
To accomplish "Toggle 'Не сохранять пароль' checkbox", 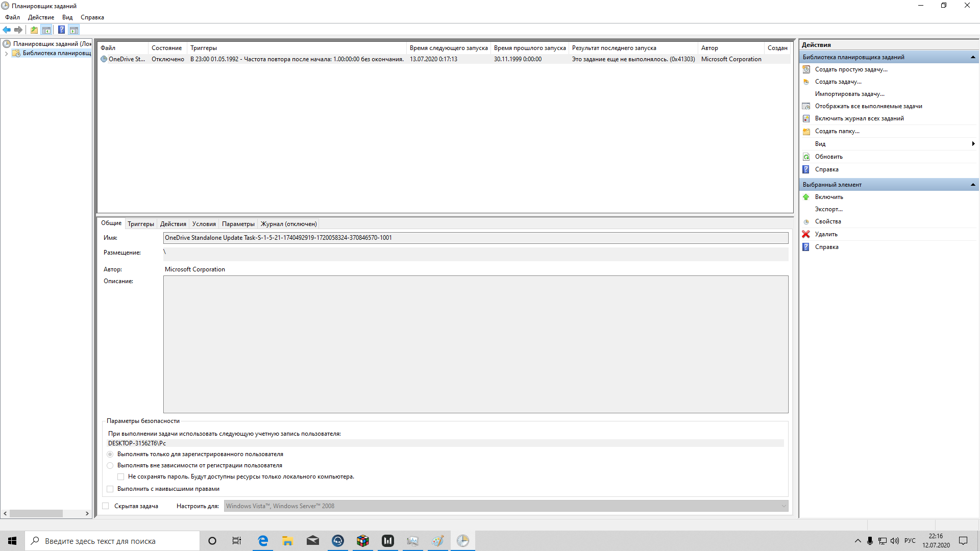I will pyautogui.click(x=121, y=477).
